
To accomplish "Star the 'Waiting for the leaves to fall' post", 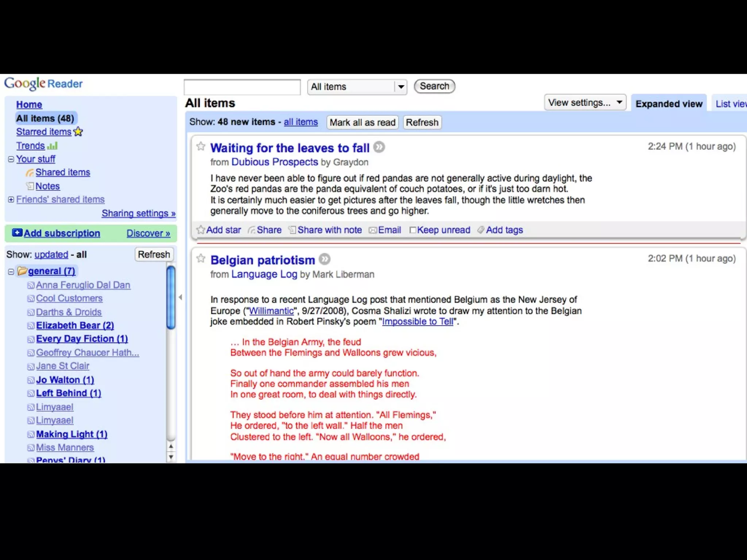I will click(x=201, y=146).
